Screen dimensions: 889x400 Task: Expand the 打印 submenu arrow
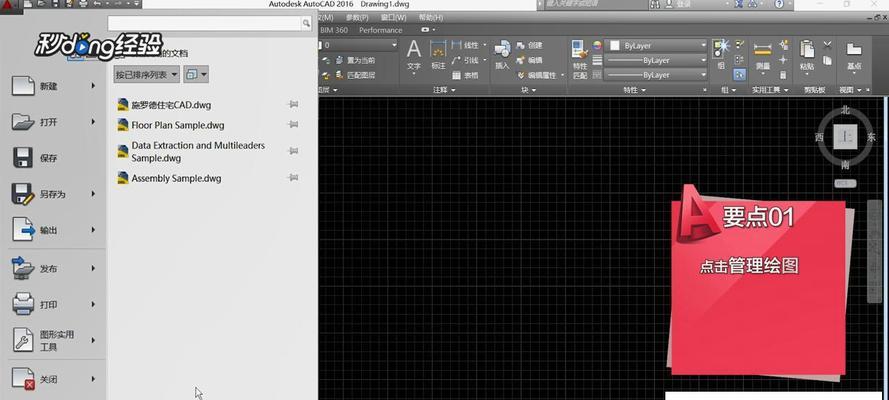(94, 305)
